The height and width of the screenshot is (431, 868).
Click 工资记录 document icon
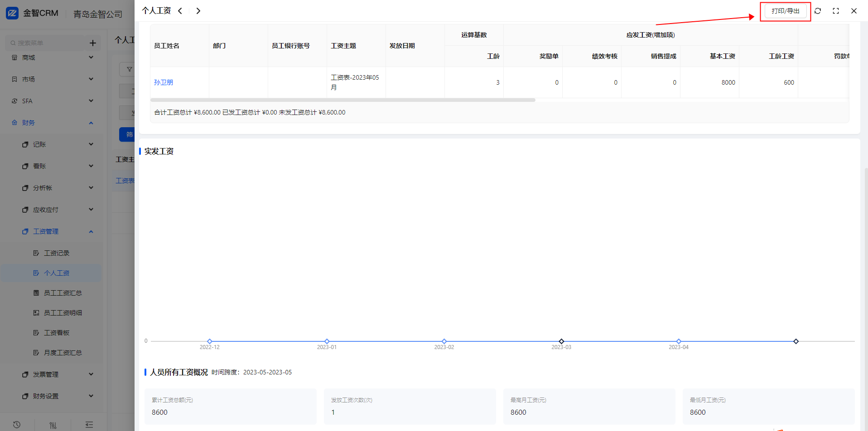pyautogui.click(x=36, y=253)
